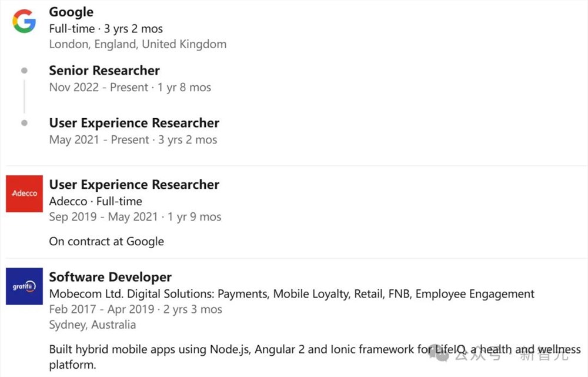This screenshot has height=377, width=588.
Task: Click the Software Developer job title
Action: [110, 277]
